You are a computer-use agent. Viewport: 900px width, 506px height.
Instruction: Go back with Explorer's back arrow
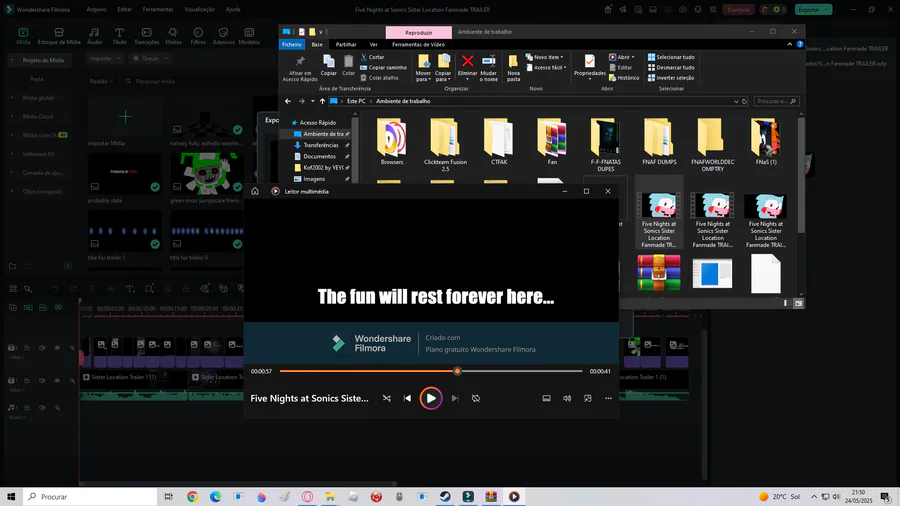pyautogui.click(x=288, y=101)
